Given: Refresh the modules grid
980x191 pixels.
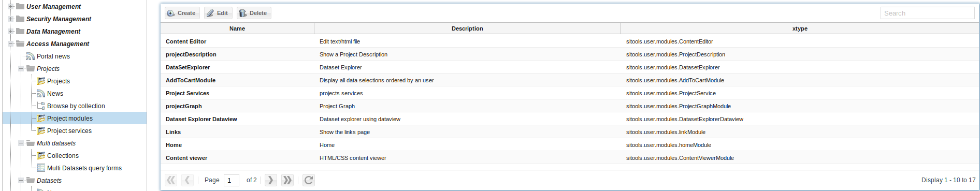Looking at the screenshot, I should click(309, 180).
